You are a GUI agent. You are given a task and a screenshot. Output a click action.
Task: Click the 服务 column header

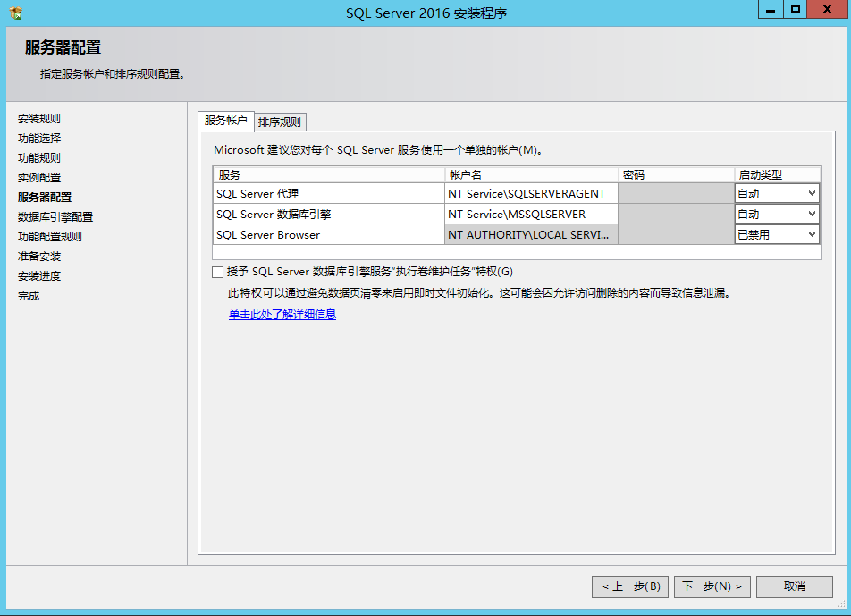[328, 174]
